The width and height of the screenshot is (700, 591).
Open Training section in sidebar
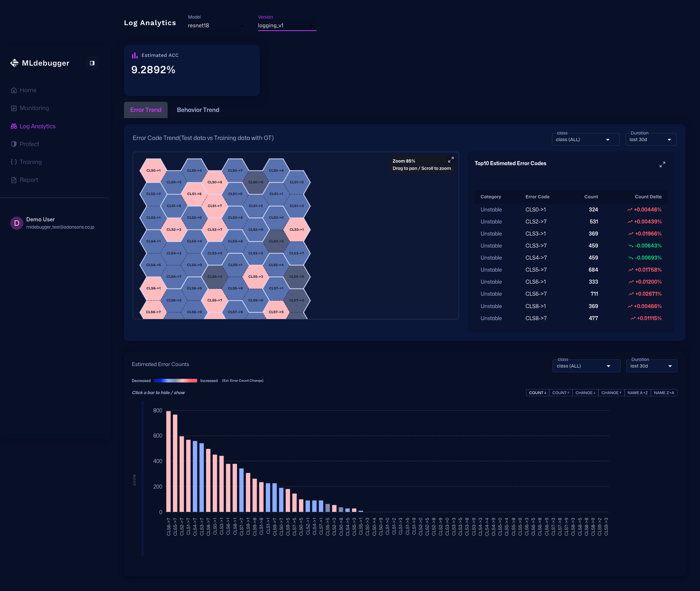(x=30, y=162)
